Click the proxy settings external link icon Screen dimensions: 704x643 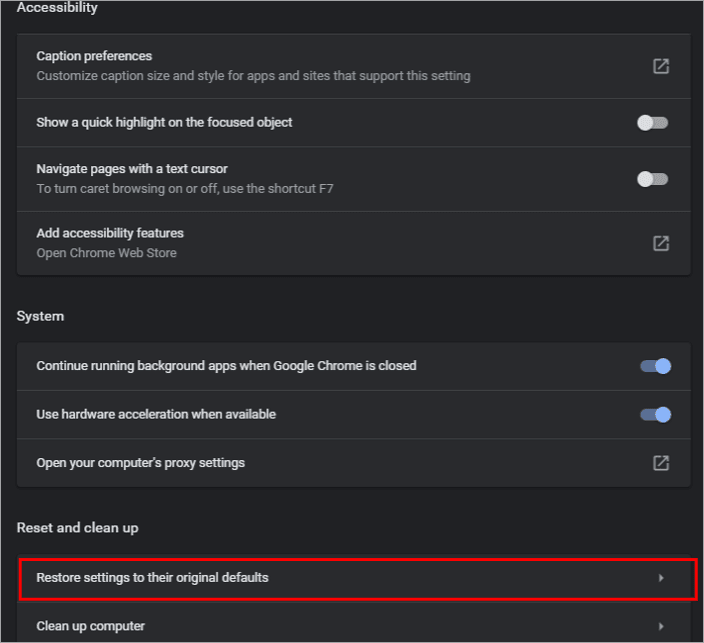click(661, 463)
